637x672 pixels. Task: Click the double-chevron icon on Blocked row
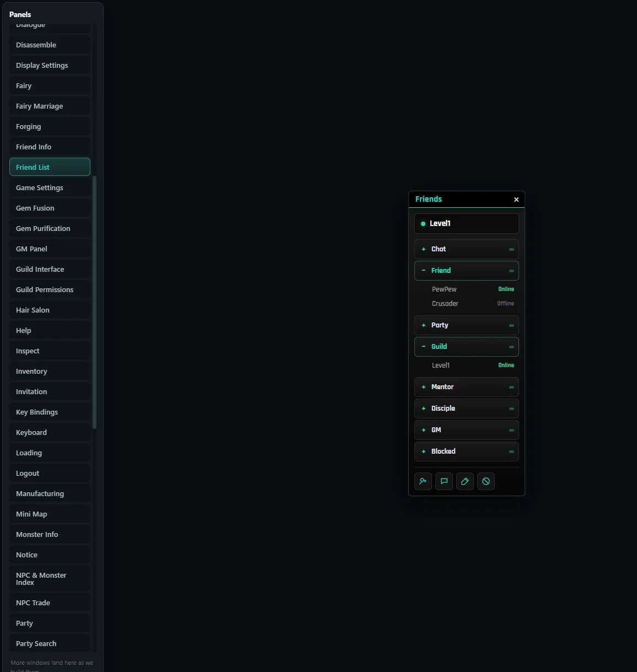pyautogui.click(x=511, y=451)
